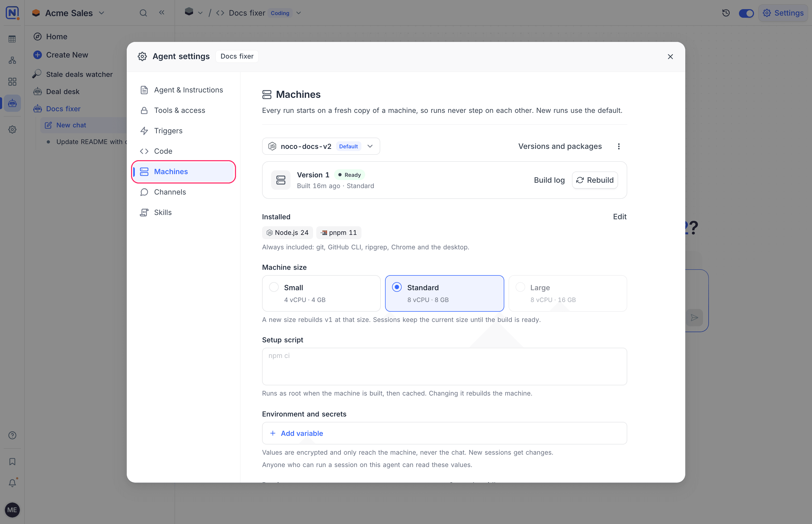
Task: Open the Triggers settings tab
Action: click(x=184, y=131)
